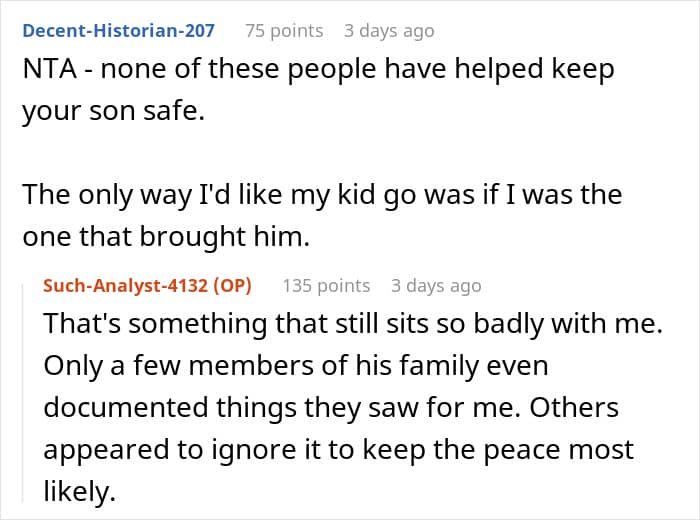This screenshot has height=520, width=700.
Task: Click the 'NTA' verdict word
Action: click(50, 69)
